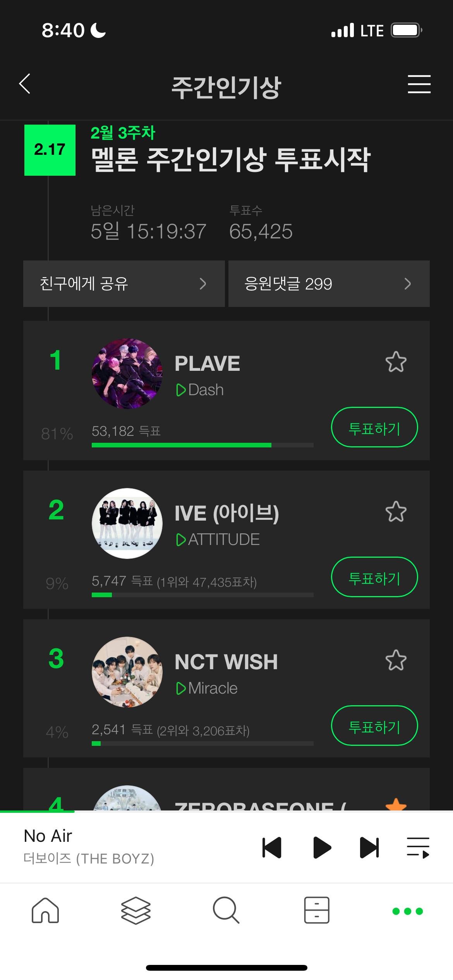
Task: Open 친구에게 공유 share row
Action: [124, 284]
